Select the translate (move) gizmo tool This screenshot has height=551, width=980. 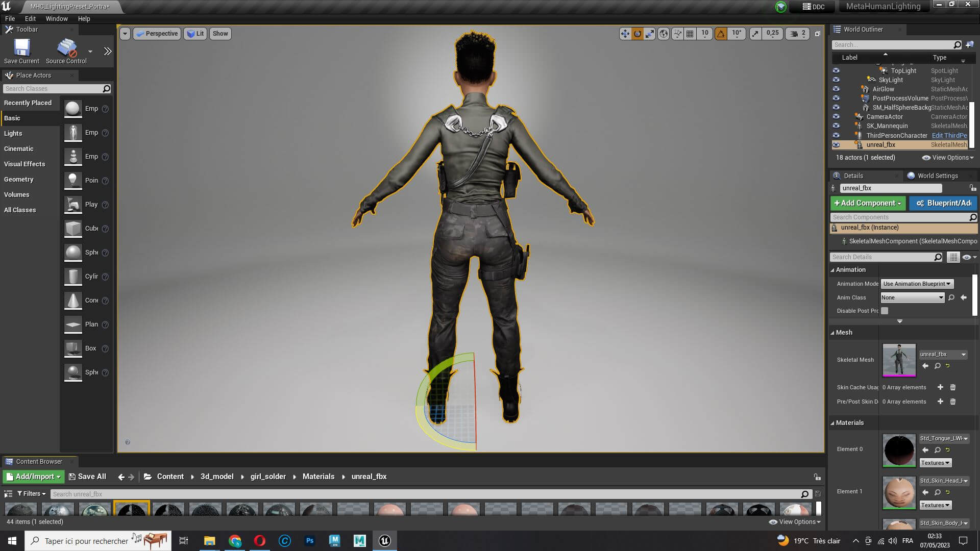pos(625,34)
